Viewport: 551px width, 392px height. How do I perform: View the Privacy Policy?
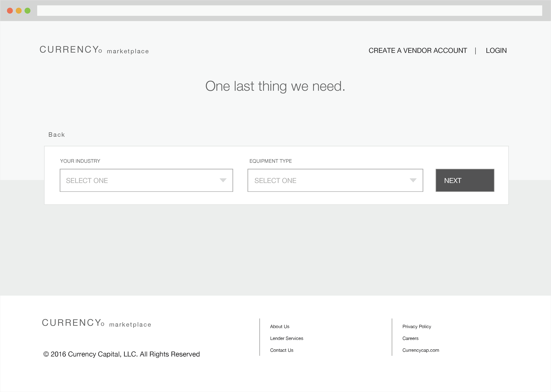coord(417,326)
